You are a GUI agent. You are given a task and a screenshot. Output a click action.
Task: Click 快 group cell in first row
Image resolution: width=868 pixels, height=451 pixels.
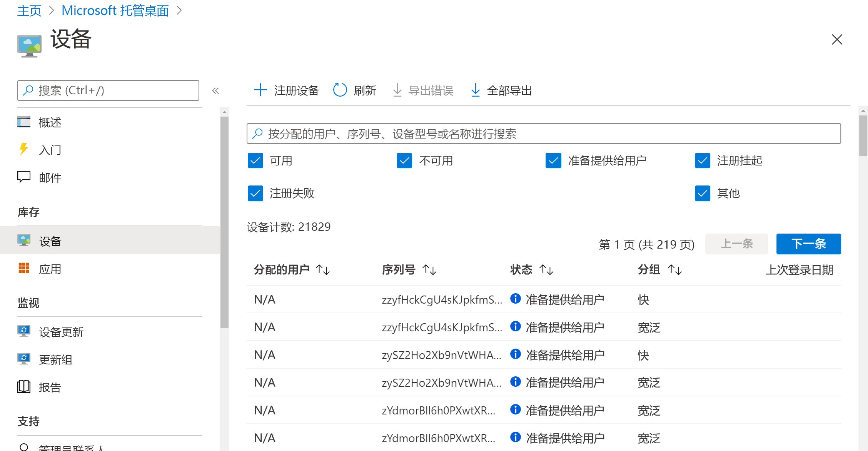(643, 300)
